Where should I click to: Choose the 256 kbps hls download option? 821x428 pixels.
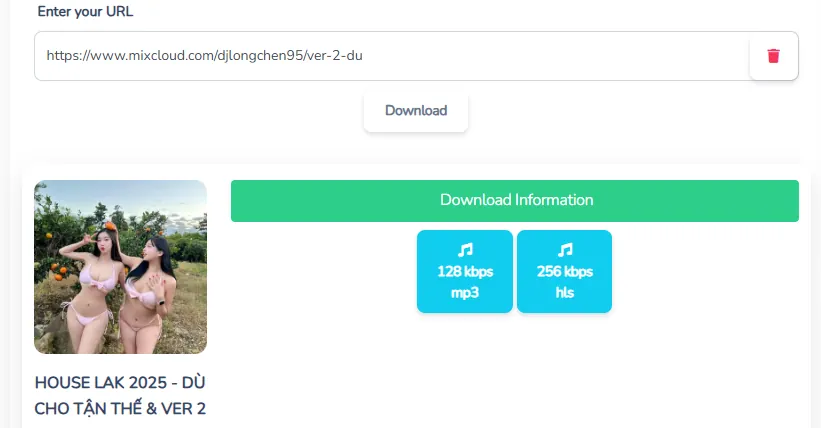tap(564, 271)
